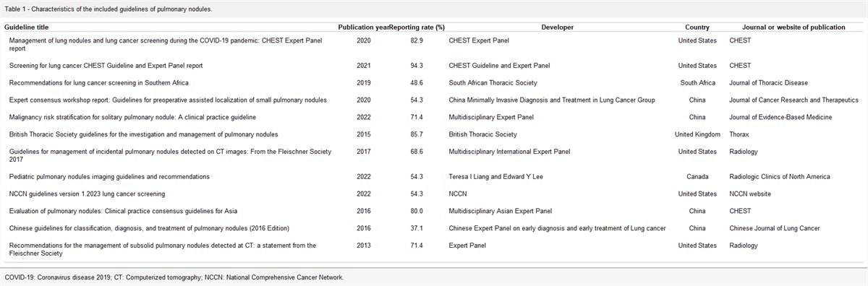This screenshot has width=868, height=286.
Task: Click the 80.0 reporting rate value
Action: [x=417, y=211]
